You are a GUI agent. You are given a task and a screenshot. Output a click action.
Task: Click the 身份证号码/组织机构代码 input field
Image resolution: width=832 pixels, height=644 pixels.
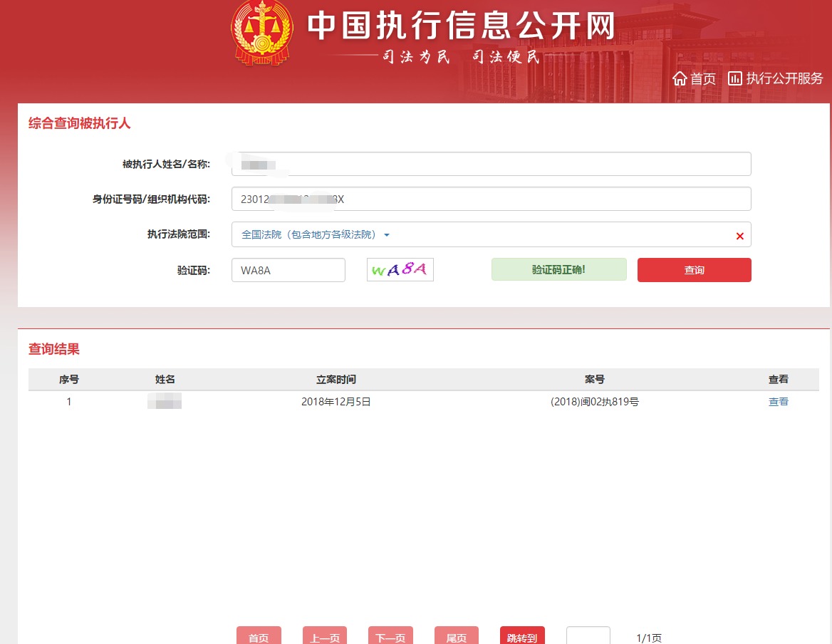492,199
